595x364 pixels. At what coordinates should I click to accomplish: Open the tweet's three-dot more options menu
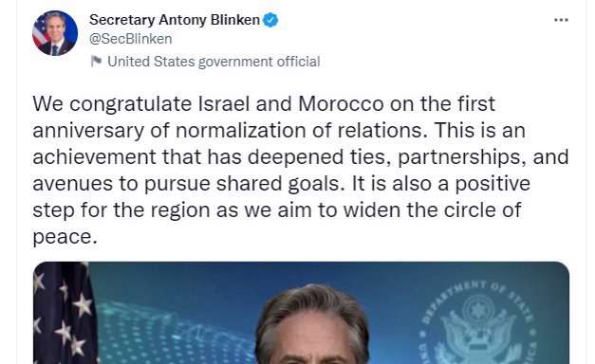[561, 20]
